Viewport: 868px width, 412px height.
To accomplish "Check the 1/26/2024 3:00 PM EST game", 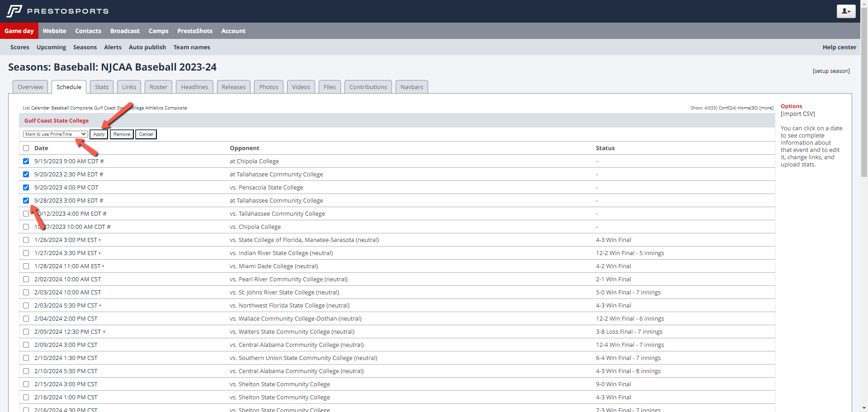I will (x=26, y=240).
